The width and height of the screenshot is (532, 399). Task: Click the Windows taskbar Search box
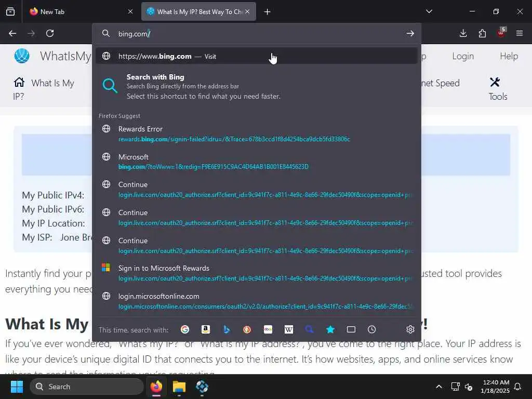(x=87, y=387)
